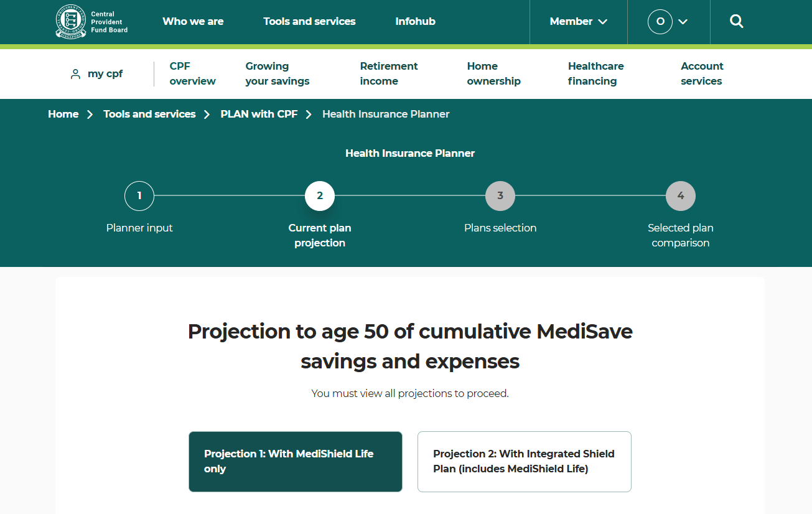Navigate to Home via the breadcrumb

click(x=63, y=114)
